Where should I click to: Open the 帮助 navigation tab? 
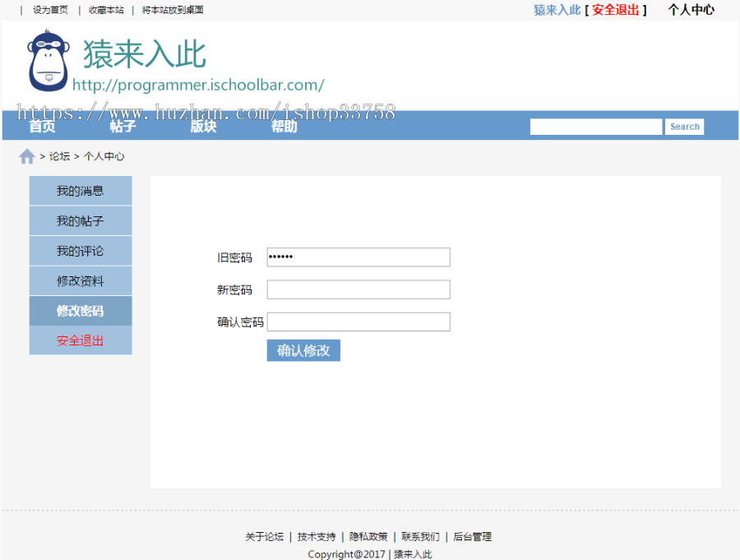[284, 126]
